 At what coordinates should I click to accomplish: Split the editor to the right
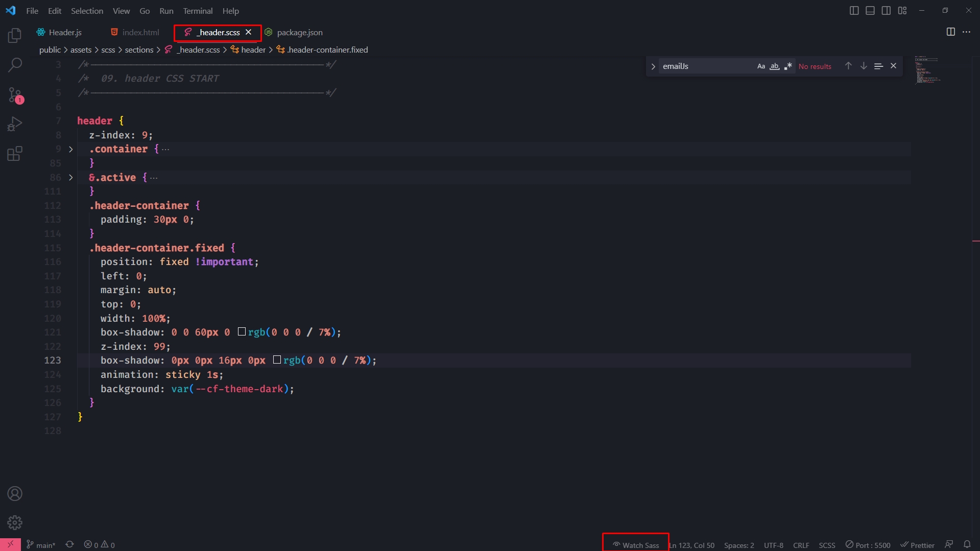pos(950,32)
